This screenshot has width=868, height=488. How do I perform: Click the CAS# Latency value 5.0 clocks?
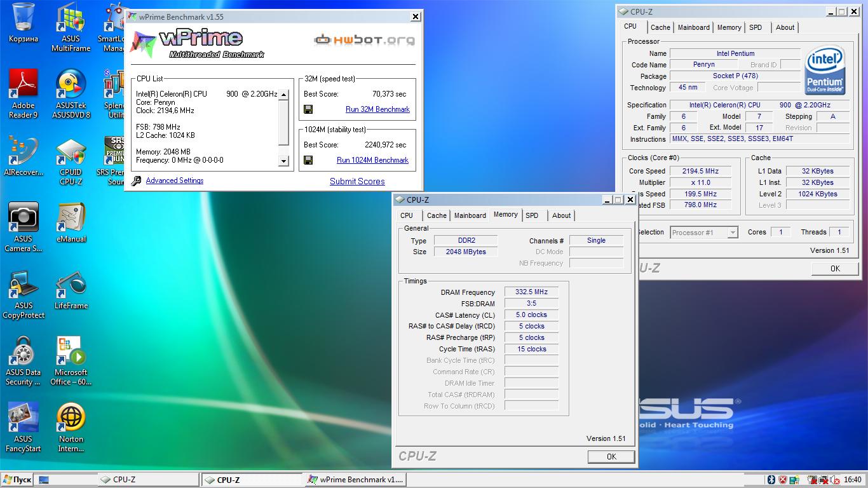coord(532,315)
